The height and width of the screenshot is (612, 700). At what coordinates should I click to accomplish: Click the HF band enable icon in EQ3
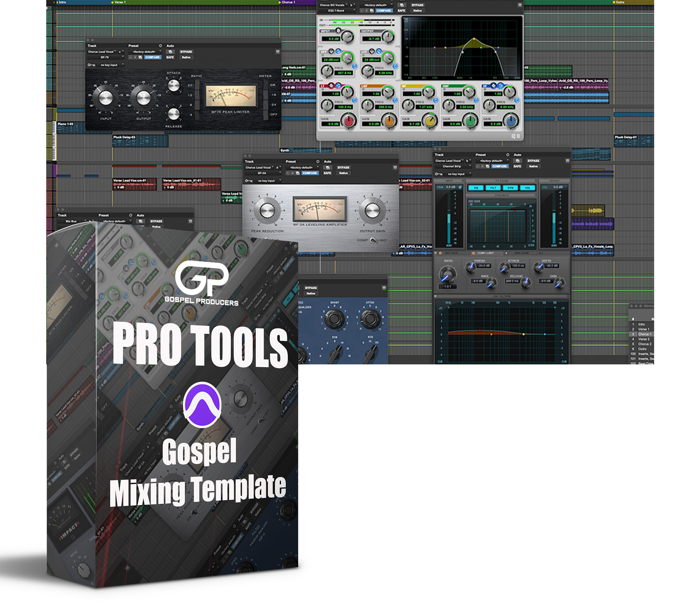517,100
